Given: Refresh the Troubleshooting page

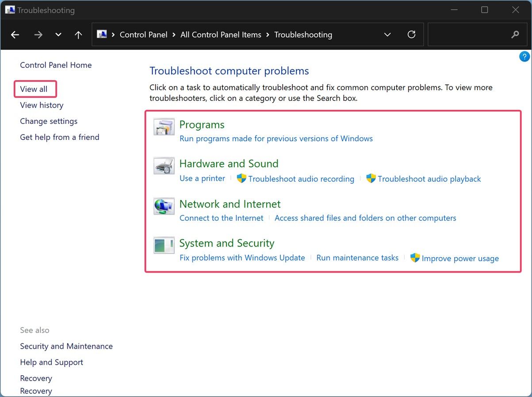Looking at the screenshot, I should 411,35.
